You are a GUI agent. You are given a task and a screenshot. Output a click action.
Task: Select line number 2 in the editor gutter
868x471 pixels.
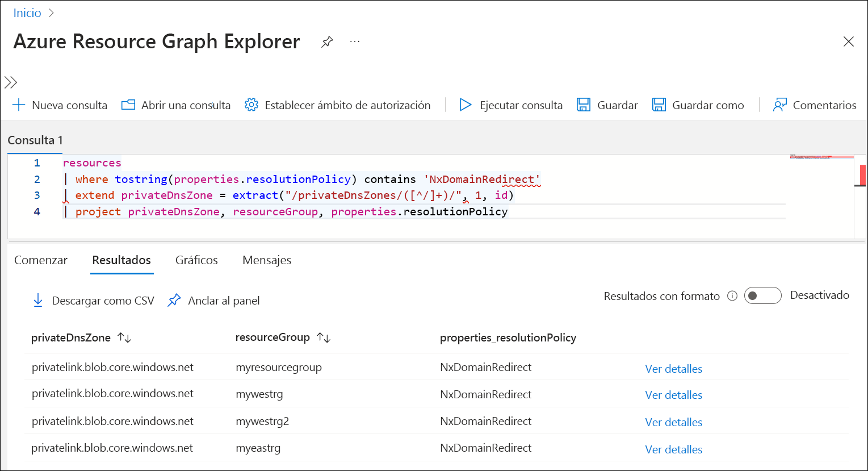pos(37,180)
